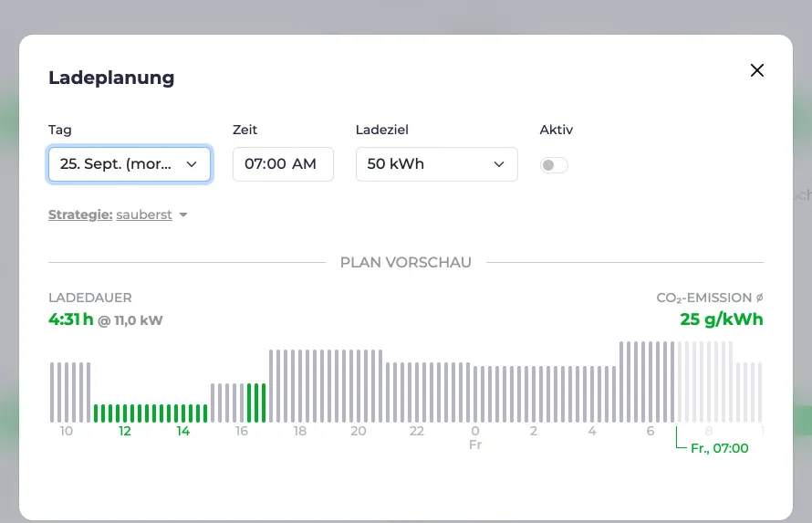Open the Ladeziel 50 kWh dropdown
812x523 pixels.
pyautogui.click(x=436, y=164)
